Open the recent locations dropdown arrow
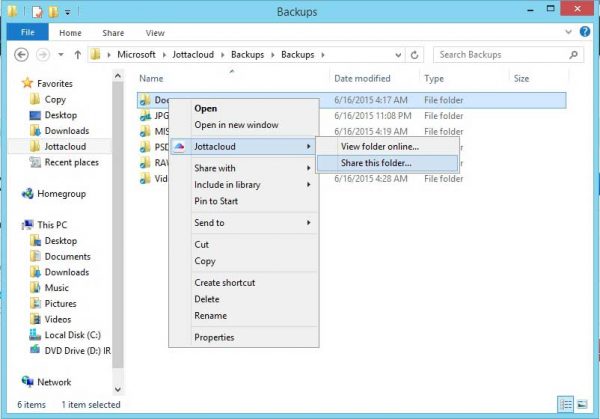 pyautogui.click(x=61, y=55)
